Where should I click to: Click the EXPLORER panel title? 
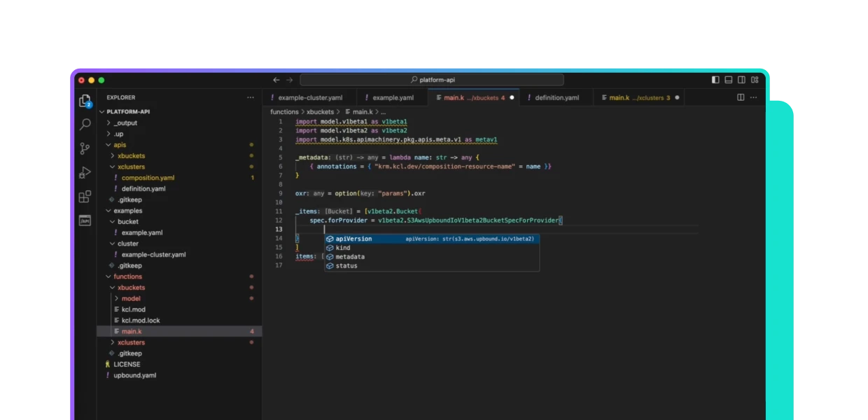tap(121, 97)
